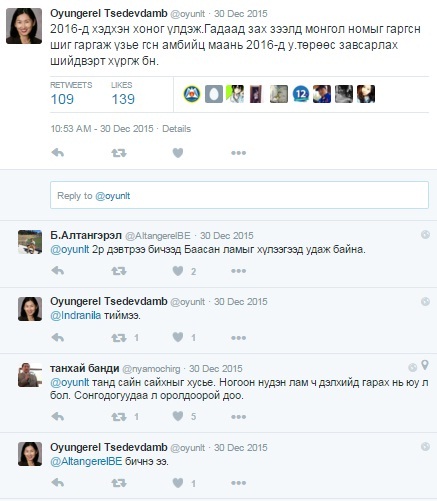
Task: Retweet the main Oyungerel tweet
Action: [x=119, y=153]
